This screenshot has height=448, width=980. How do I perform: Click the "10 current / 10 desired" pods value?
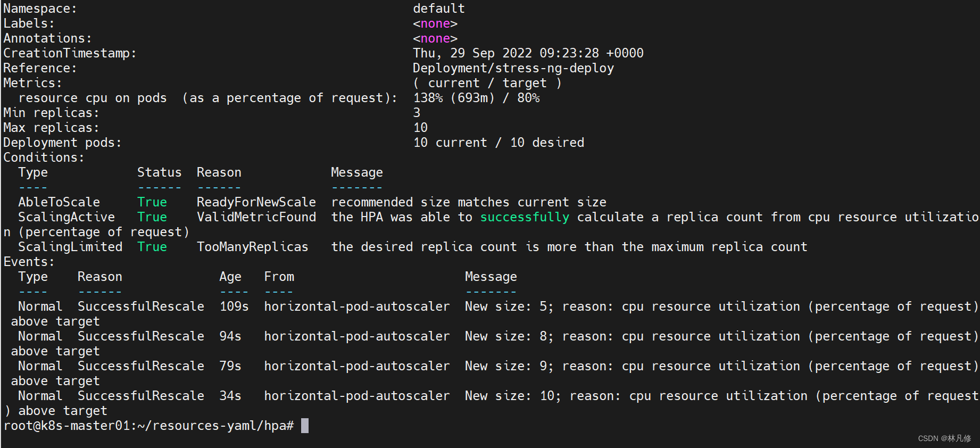pyautogui.click(x=498, y=143)
